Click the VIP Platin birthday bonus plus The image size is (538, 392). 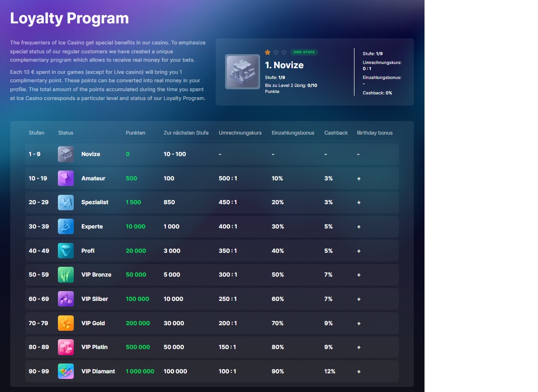pyautogui.click(x=359, y=347)
